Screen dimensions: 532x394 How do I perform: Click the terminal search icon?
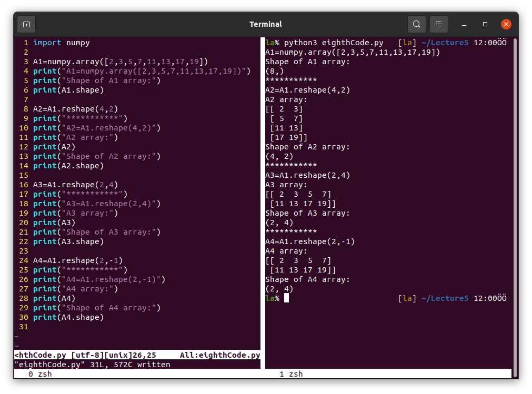(x=416, y=24)
